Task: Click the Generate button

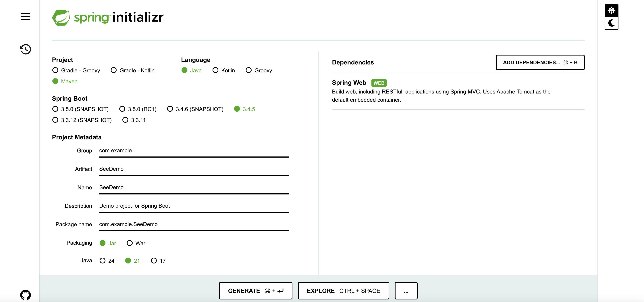Action: (255, 291)
